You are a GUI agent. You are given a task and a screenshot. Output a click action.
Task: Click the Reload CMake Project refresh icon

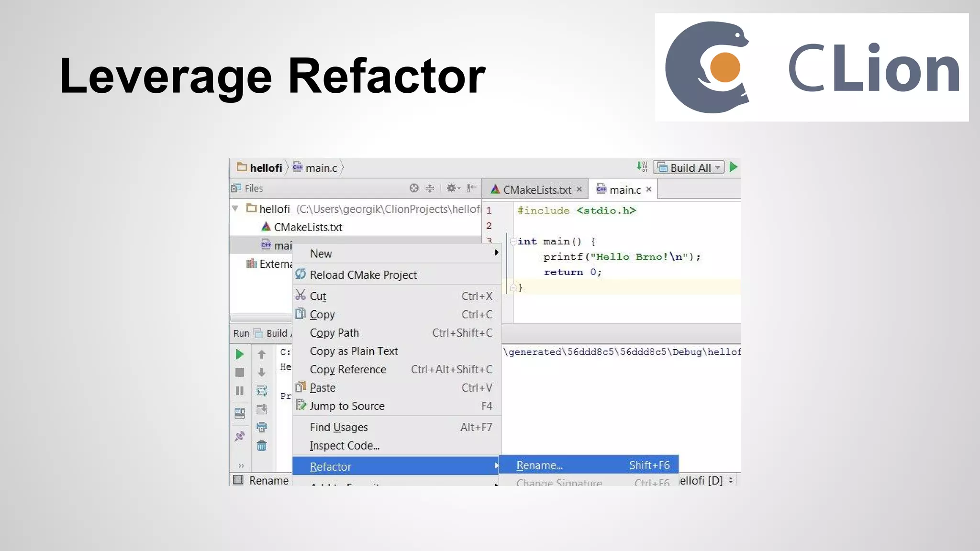pyautogui.click(x=301, y=274)
